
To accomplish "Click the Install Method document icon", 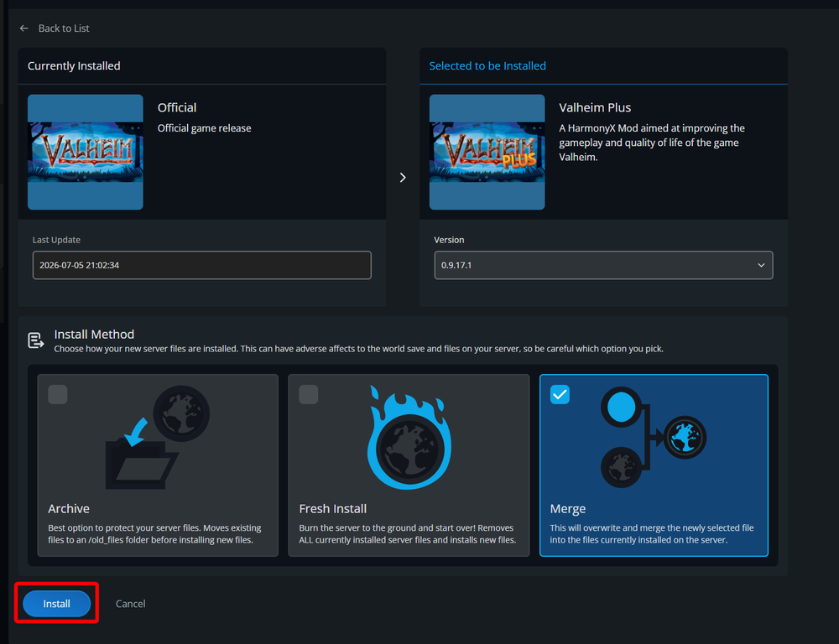I will 36,340.
